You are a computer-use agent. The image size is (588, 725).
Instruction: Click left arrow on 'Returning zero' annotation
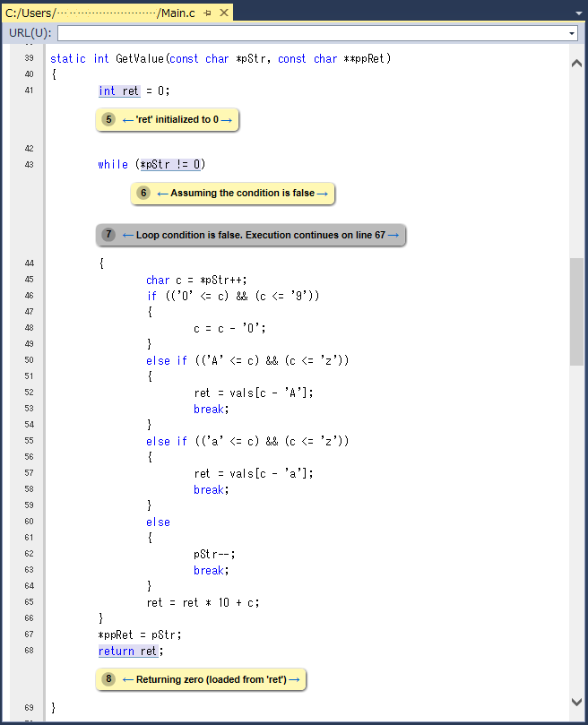pyautogui.click(x=128, y=680)
